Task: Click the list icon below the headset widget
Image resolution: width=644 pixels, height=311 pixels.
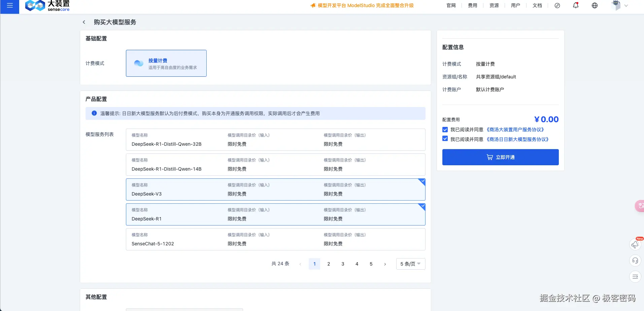Action: click(x=635, y=276)
